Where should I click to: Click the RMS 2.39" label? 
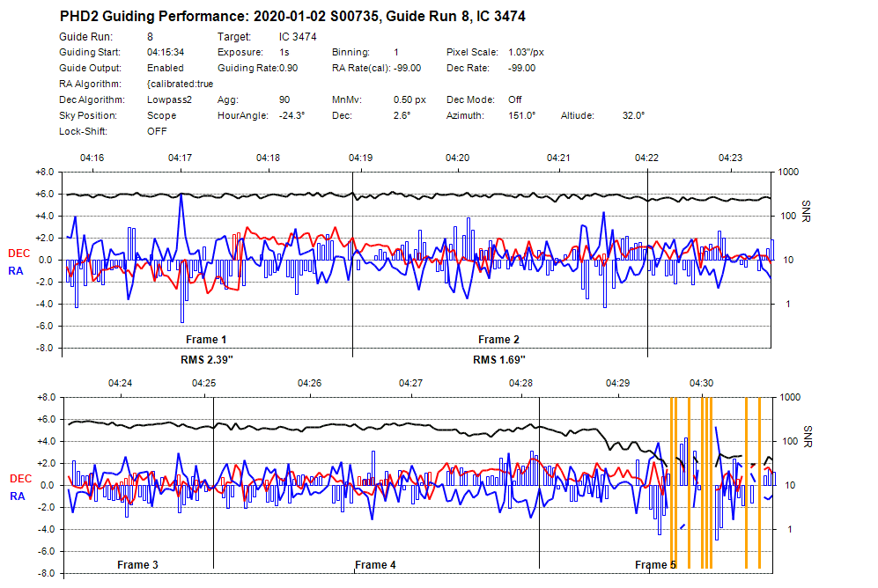coord(207,359)
